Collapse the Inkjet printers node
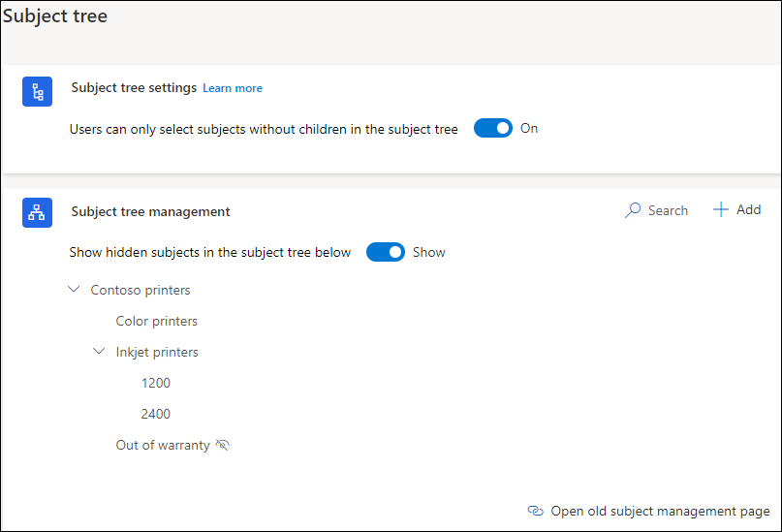Screen dimensions: 782x532 pos(99,351)
